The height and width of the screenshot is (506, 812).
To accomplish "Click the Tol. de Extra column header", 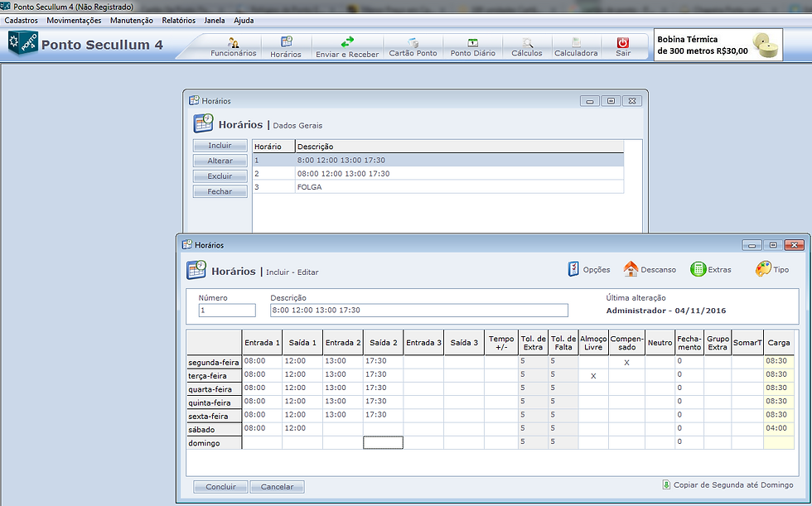I will (x=533, y=343).
